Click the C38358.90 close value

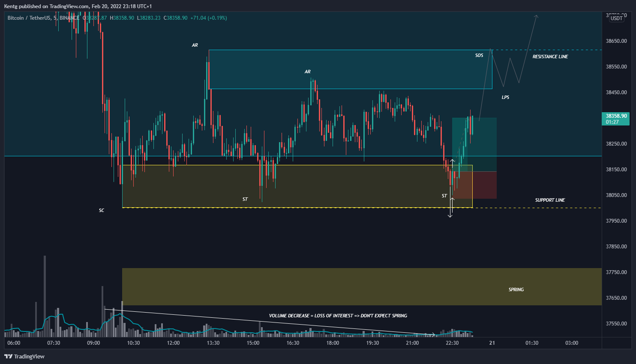pos(176,18)
